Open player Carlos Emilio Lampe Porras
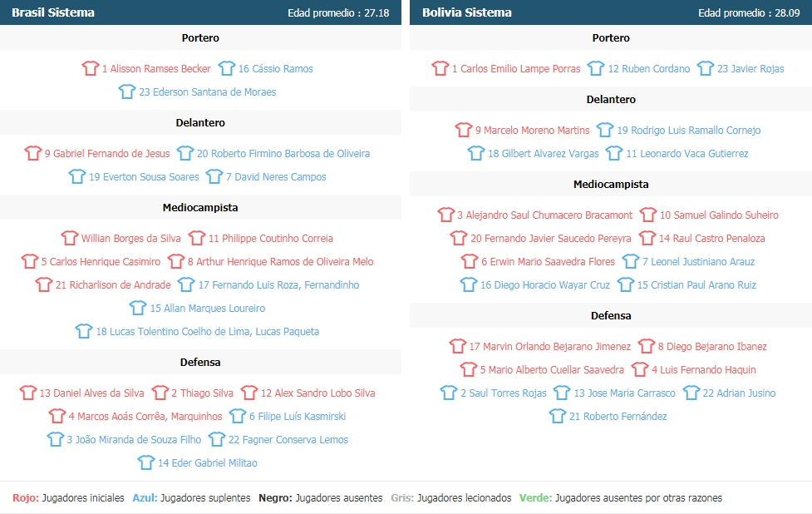Screen dimensions: 812x514 pos(516,68)
